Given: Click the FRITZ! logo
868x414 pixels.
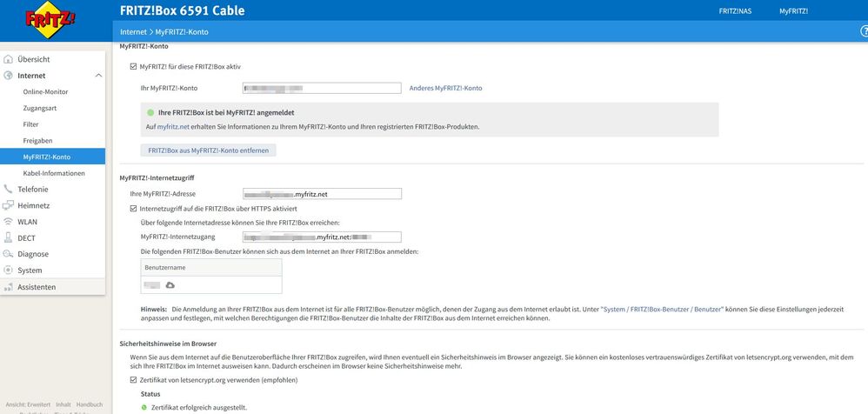Looking at the screenshot, I should tap(50, 20).
